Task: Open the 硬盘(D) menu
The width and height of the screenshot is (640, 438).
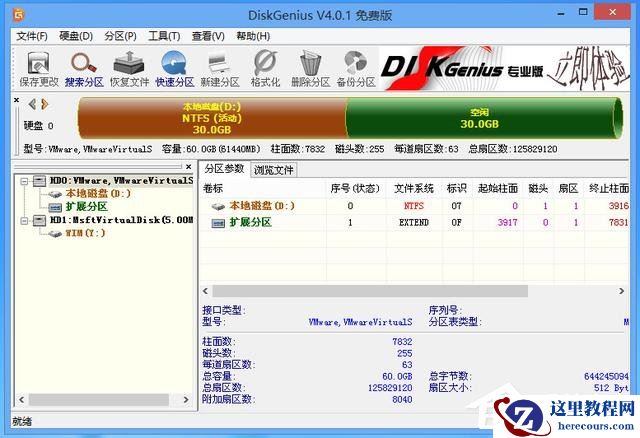Action: (76, 36)
